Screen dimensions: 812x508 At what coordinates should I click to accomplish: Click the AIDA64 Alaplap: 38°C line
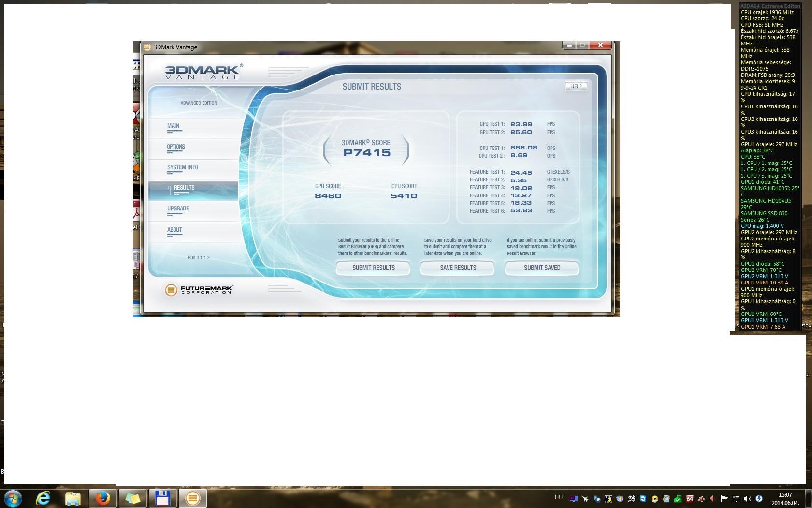pyautogui.click(x=757, y=150)
